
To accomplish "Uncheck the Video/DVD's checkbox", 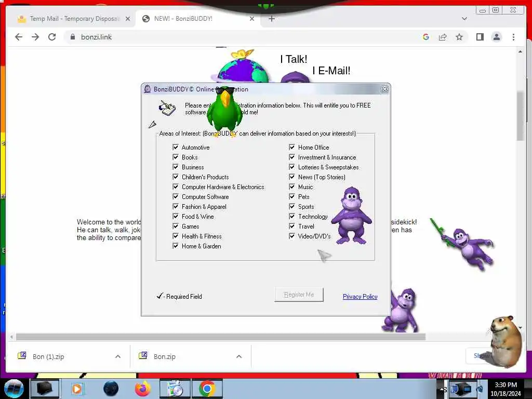I will [x=292, y=235].
